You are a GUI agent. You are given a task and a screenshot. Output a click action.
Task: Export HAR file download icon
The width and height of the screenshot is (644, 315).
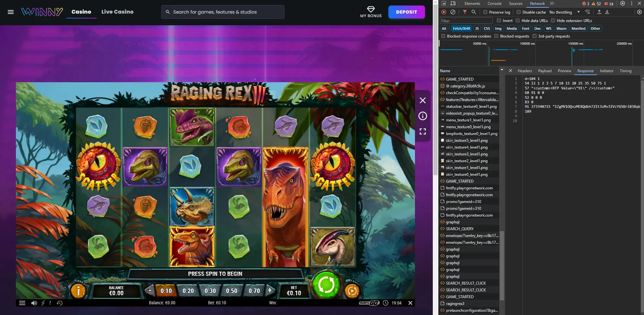607,12
